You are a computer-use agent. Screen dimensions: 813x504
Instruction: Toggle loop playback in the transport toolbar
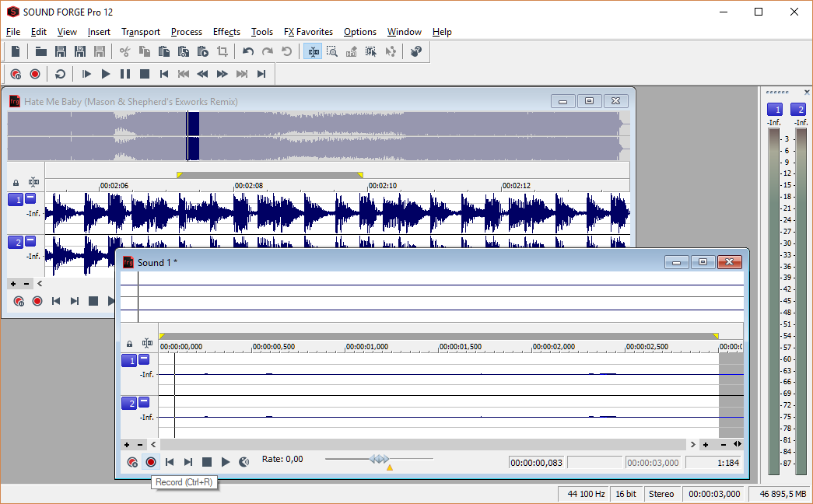[x=60, y=74]
